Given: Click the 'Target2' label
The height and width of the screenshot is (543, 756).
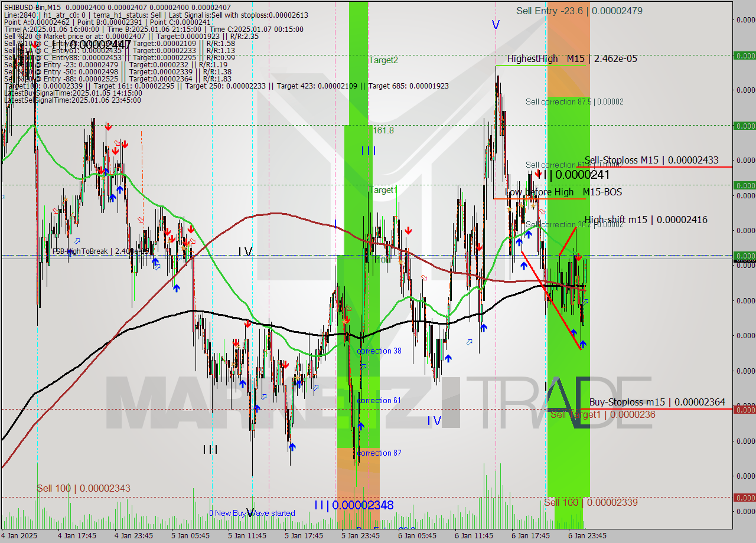Looking at the screenshot, I should [383, 60].
